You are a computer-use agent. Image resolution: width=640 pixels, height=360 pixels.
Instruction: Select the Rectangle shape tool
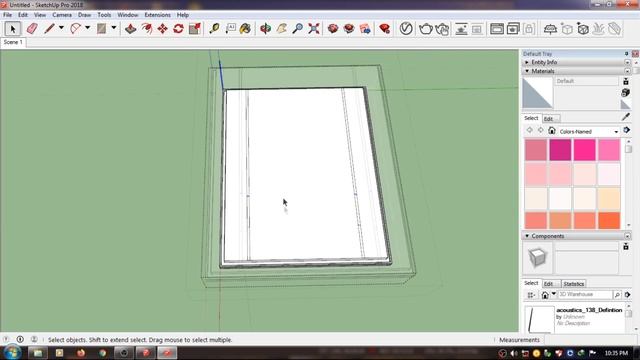(102, 29)
